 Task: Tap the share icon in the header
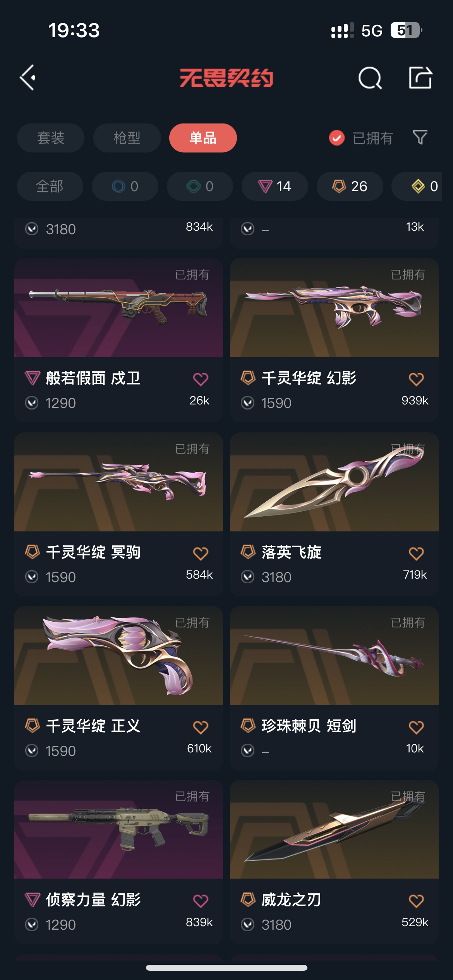[420, 77]
